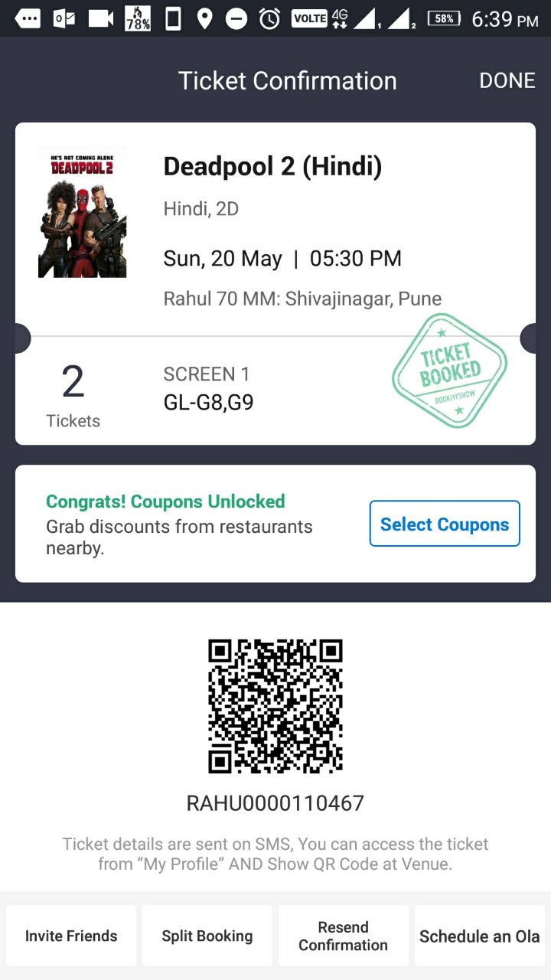This screenshot has width=551, height=980.
Task: Tap the message notification icon in status bar
Action: point(28,19)
